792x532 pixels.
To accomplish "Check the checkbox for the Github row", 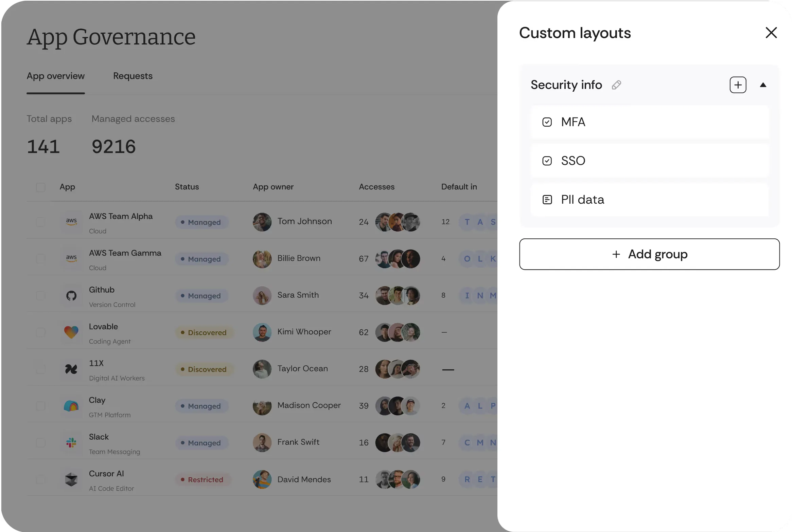I will tap(40, 295).
